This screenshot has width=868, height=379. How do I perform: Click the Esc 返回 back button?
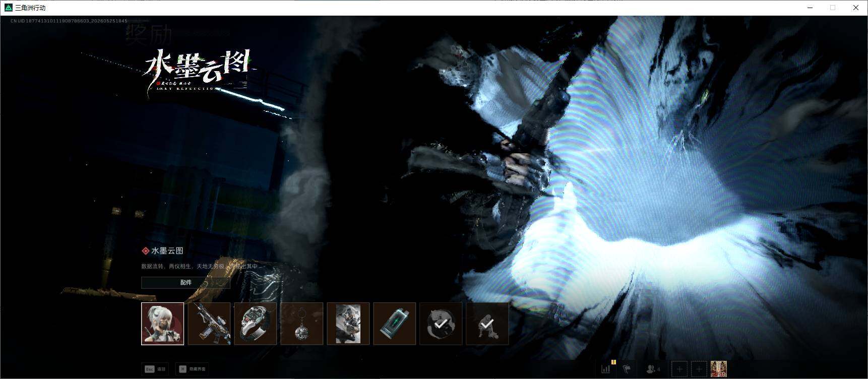[155, 369]
